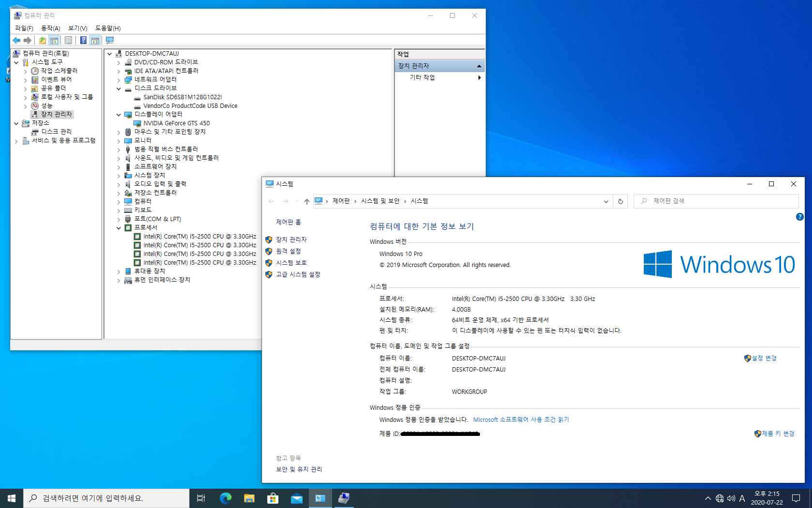The height and width of the screenshot is (508, 812).
Task: Click the Windows Start button
Action: pos(12,498)
